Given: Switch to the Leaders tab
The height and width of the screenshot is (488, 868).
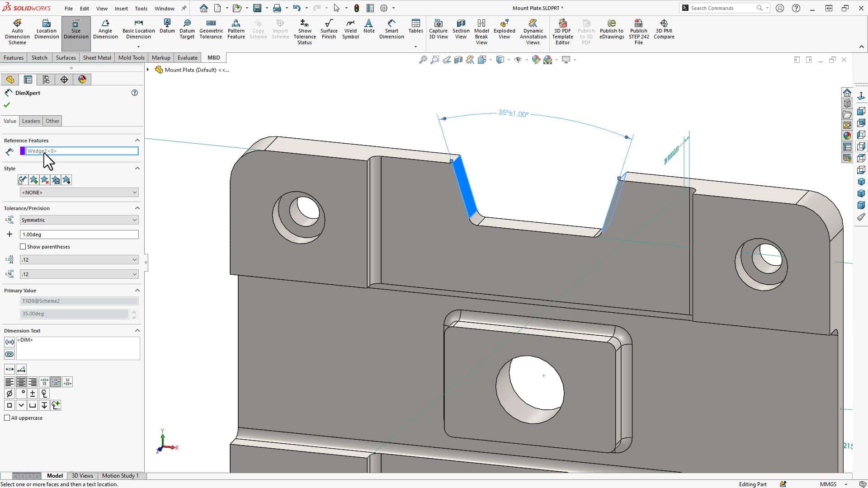Looking at the screenshot, I should click(x=31, y=121).
